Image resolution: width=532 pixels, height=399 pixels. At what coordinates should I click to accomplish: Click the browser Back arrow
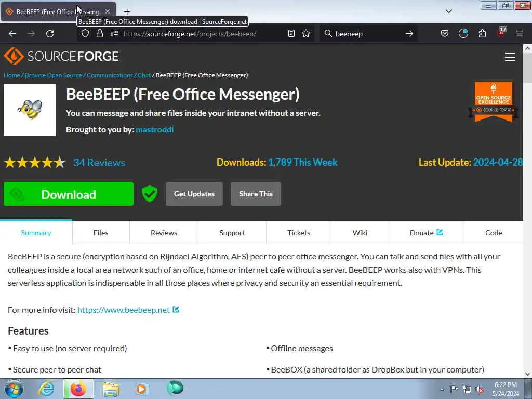point(12,34)
